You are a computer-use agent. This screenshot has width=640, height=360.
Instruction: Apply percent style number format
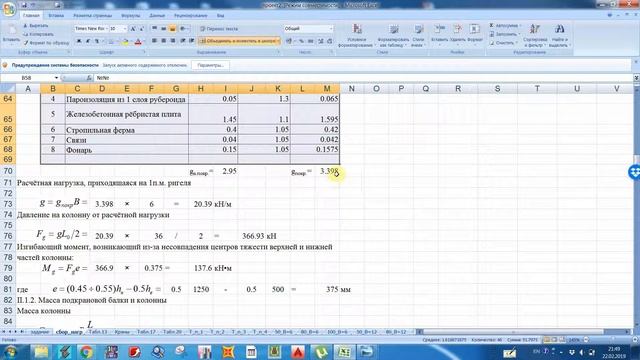coord(301,41)
